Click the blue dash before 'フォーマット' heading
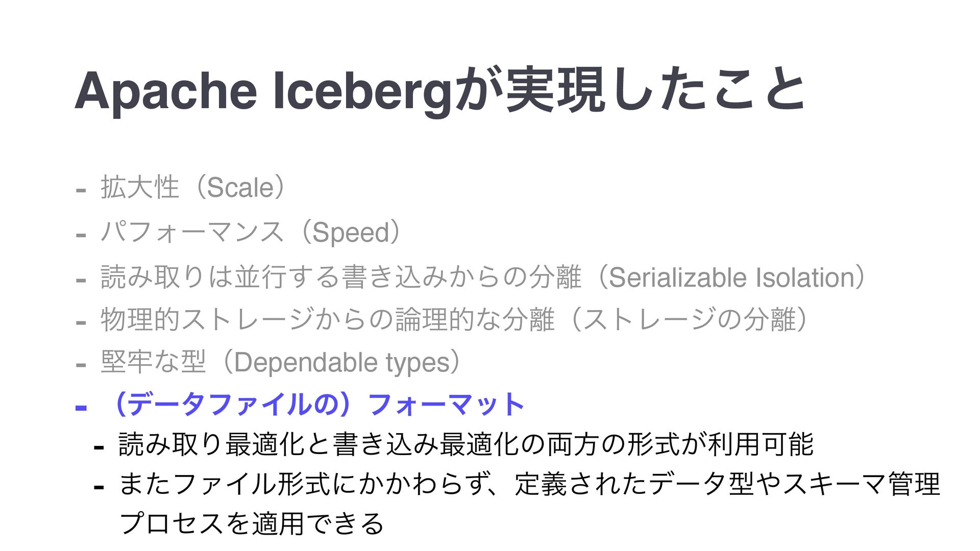Viewport: 980px width, 551px height. pos(81,408)
